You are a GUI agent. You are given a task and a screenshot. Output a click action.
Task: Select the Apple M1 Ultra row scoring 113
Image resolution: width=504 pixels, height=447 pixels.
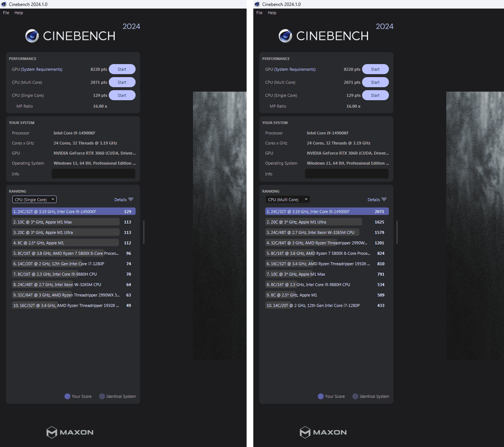click(74, 232)
